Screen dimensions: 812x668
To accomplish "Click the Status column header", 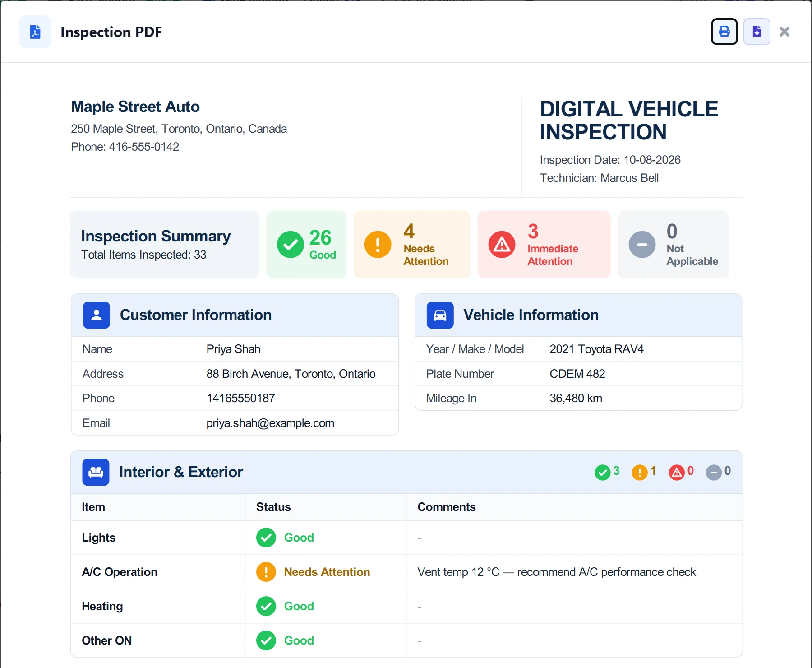I will click(273, 507).
